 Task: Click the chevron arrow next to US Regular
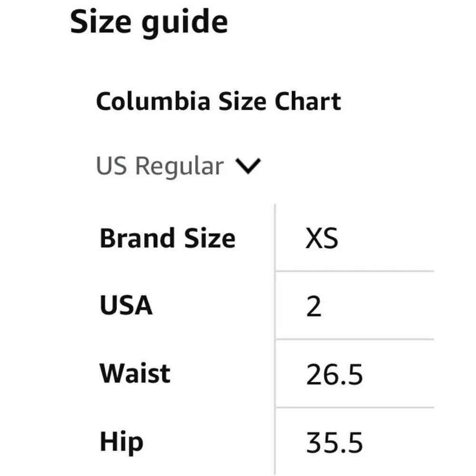[x=248, y=166]
